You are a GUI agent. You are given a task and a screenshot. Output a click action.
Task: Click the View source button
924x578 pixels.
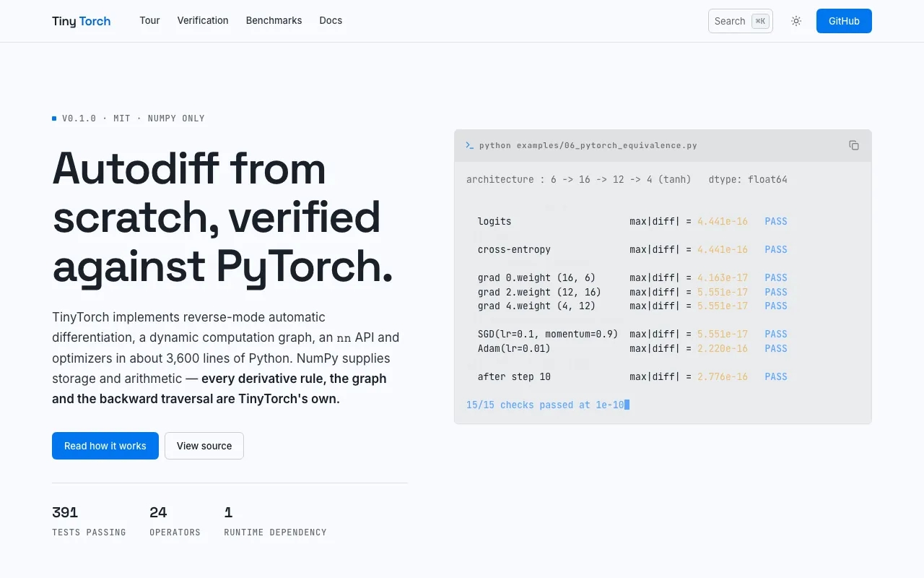(x=204, y=446)
